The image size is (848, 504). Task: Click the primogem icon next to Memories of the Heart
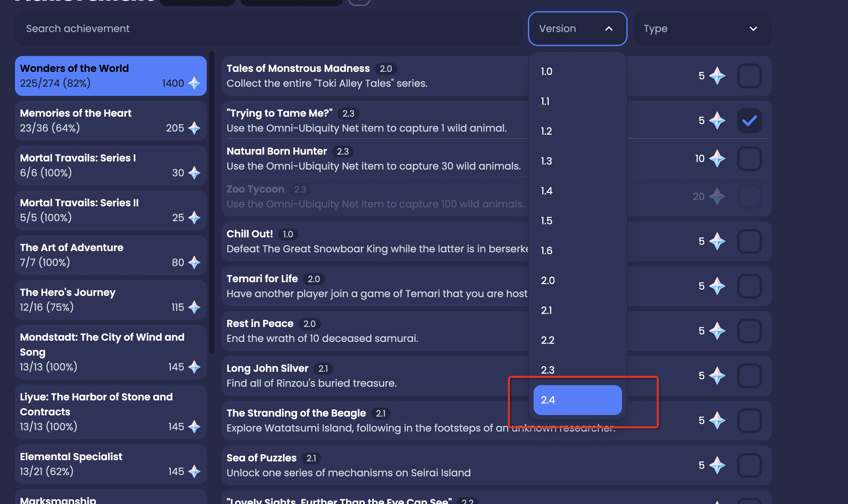click(x=194, y=128)
